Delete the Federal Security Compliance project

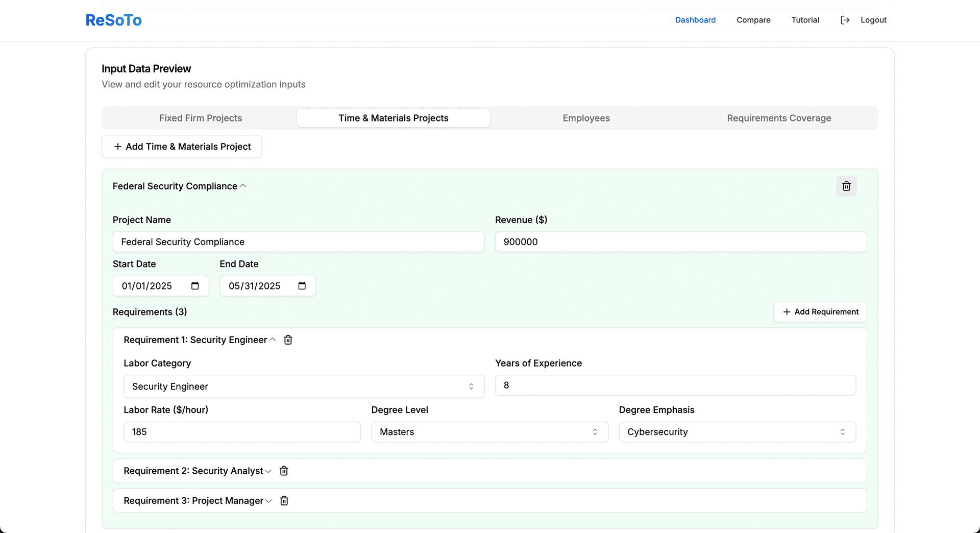[x=846, y=186]
